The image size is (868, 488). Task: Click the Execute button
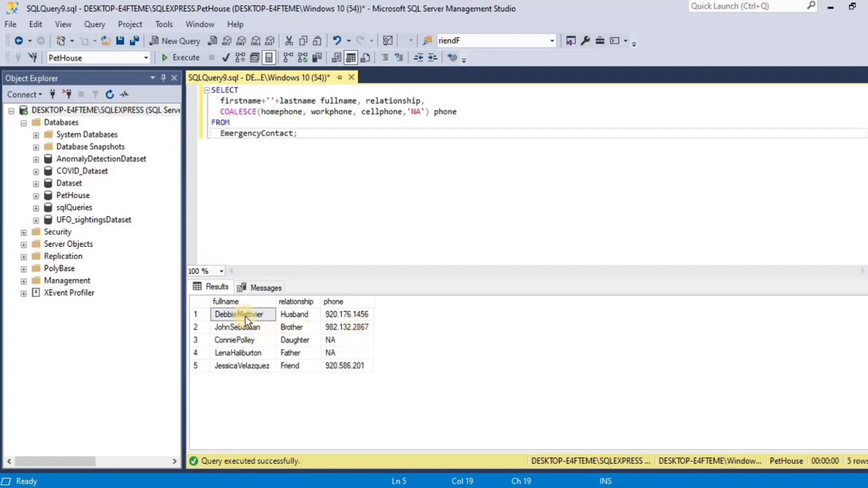point(181,57)
